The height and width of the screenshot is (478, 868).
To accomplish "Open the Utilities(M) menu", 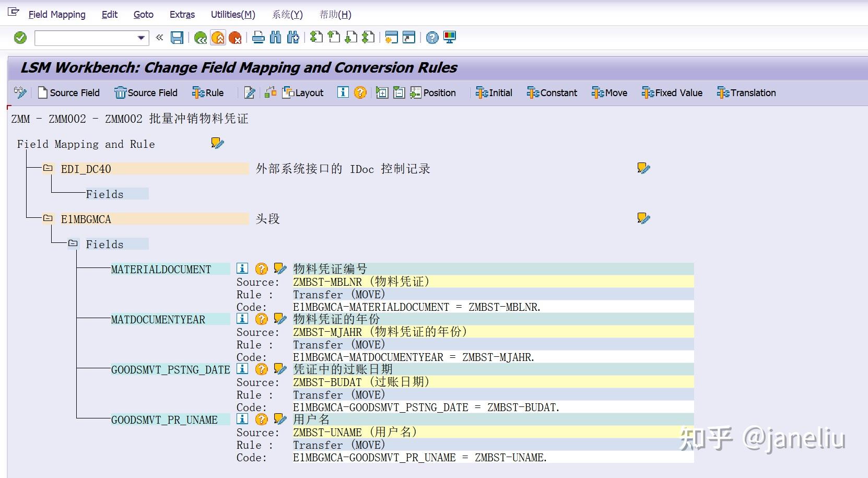I will [x=233, y=15].
